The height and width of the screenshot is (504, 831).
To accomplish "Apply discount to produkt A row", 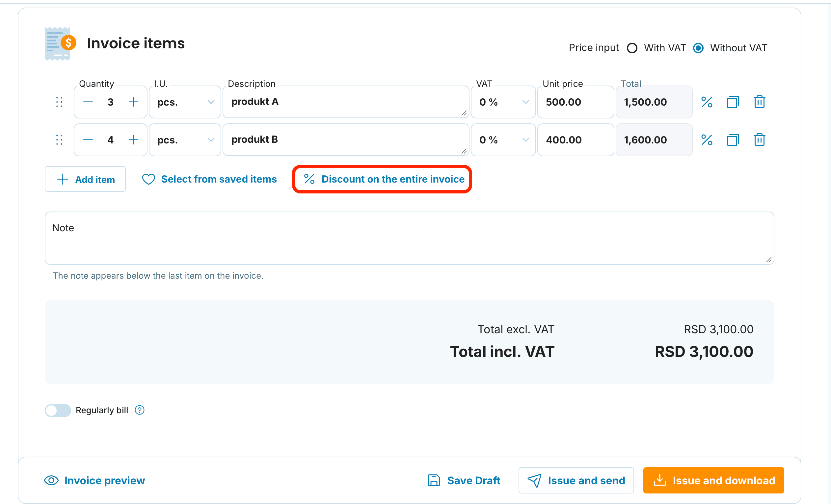I will [707, 102].
